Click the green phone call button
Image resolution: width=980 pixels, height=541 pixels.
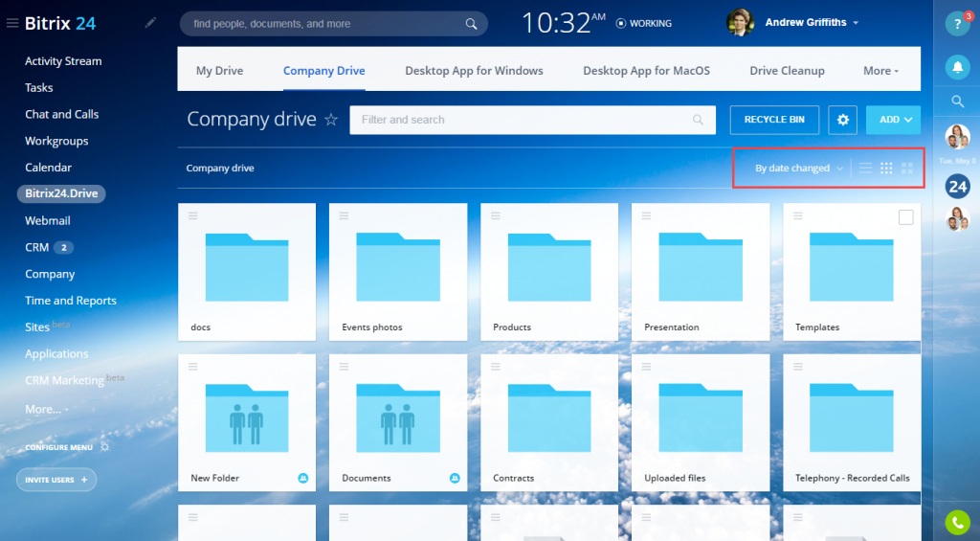point(957,523)
